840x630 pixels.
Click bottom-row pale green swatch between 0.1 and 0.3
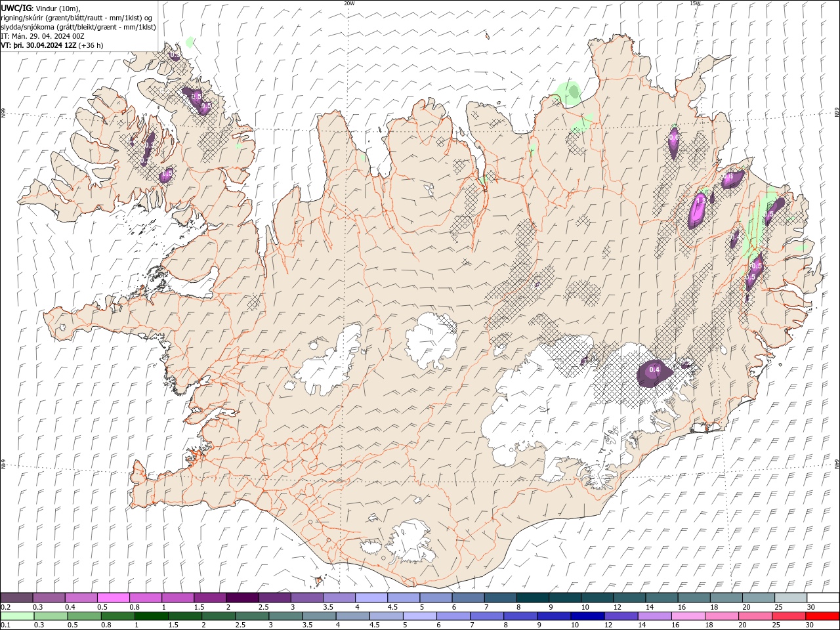pyautogui.click(x=17, y=616)
